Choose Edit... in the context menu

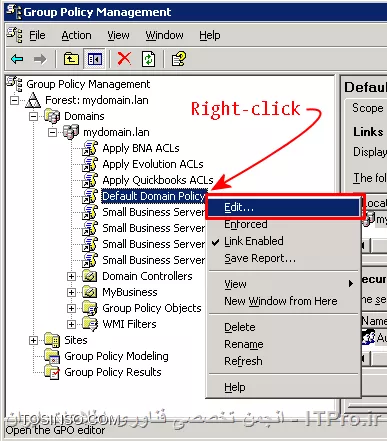pyautogui.click(x=283, y=207)
